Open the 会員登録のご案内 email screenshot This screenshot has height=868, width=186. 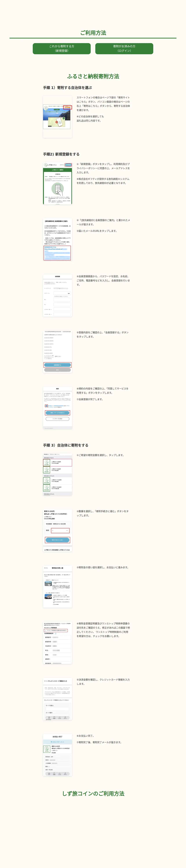tap(57, 240)
